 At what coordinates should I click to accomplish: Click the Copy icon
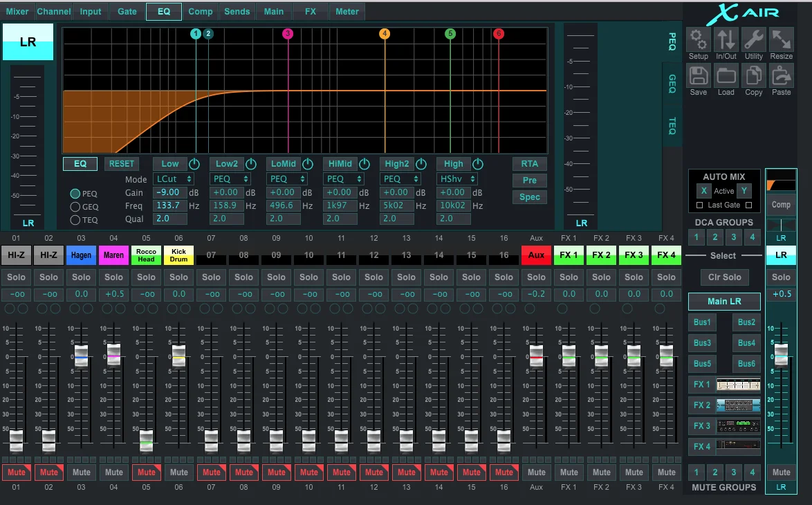pyautogui.click(x=754, y=75)
